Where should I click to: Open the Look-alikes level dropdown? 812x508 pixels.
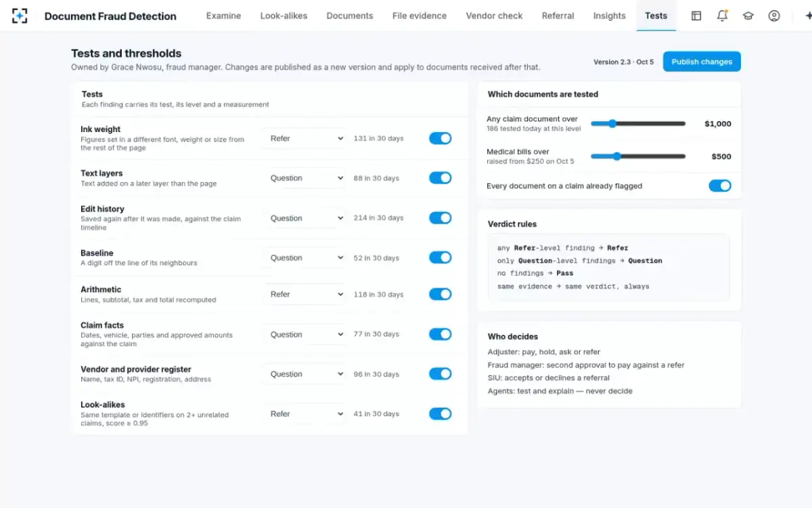[306, 414]
